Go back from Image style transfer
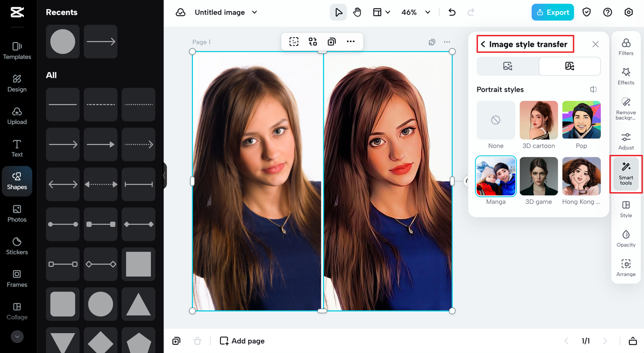 click(x=483, y=44)
